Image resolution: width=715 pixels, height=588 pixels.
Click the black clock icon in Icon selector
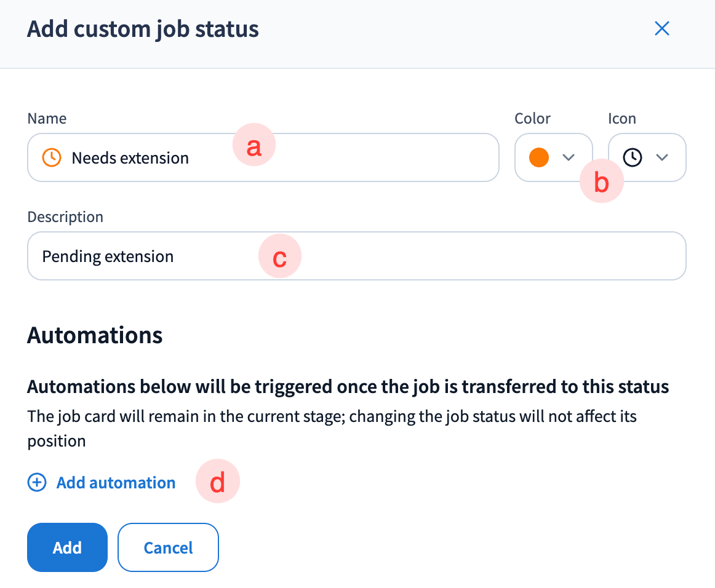click(632, 158)
